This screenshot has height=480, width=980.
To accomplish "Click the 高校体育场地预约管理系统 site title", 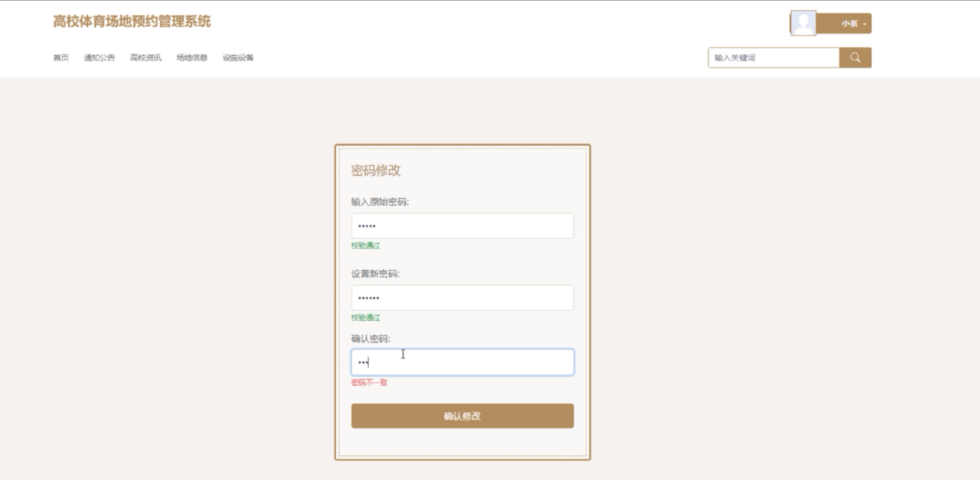I will pyautogui.click(x=132, y=21).
